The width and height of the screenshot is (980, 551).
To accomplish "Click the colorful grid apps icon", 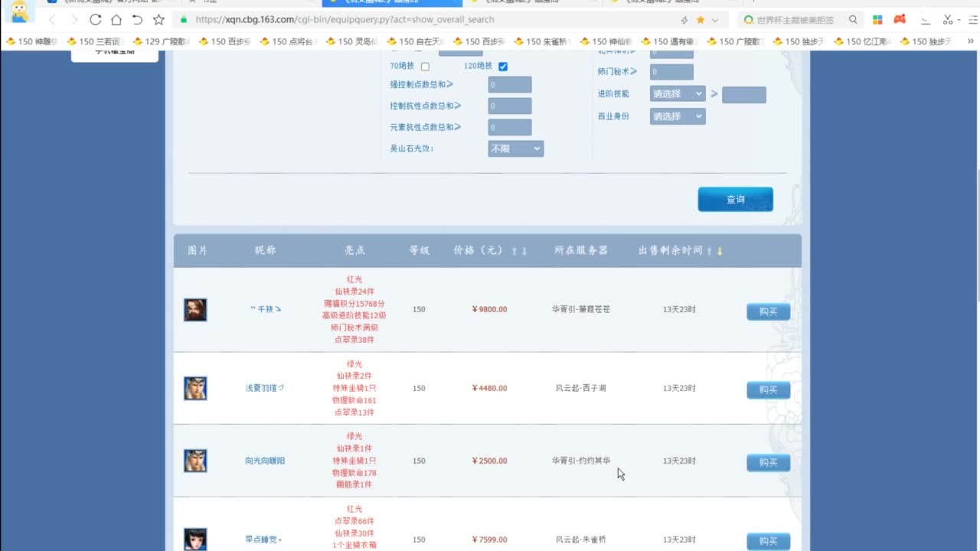I will point(877,19).
